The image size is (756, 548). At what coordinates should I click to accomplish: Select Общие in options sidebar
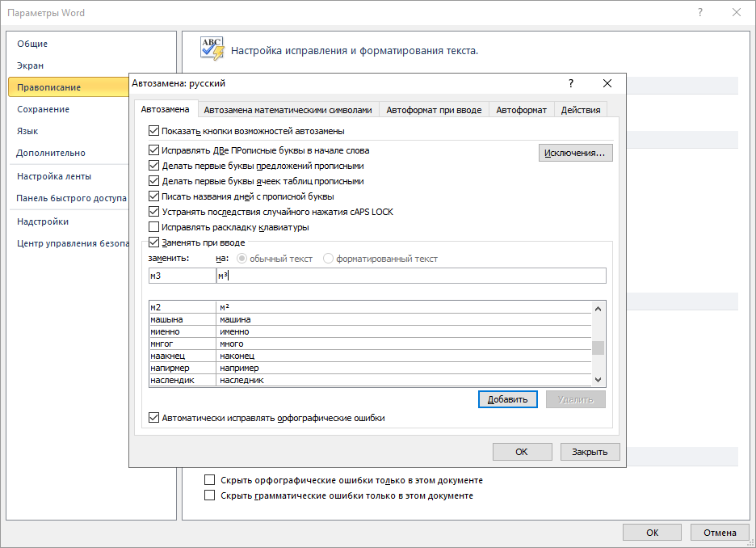[32, 44]
